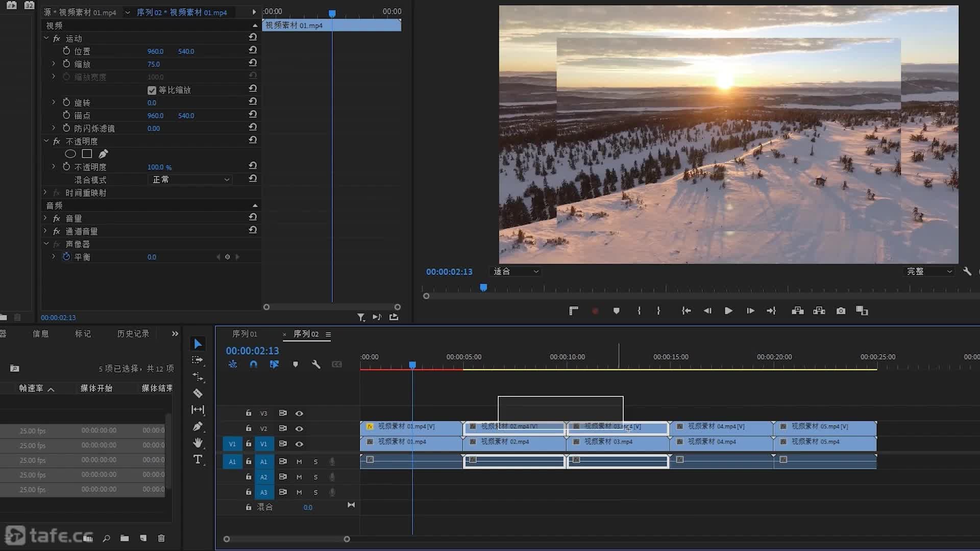Collapse the Motion effect section
The height and width of the screenshot is (551, 980).
pyautogui.click(x=46, y=38)
